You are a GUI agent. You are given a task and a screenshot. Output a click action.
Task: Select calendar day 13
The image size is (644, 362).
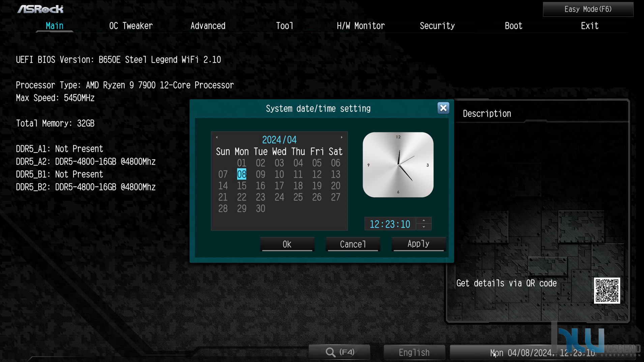[335, 175]
